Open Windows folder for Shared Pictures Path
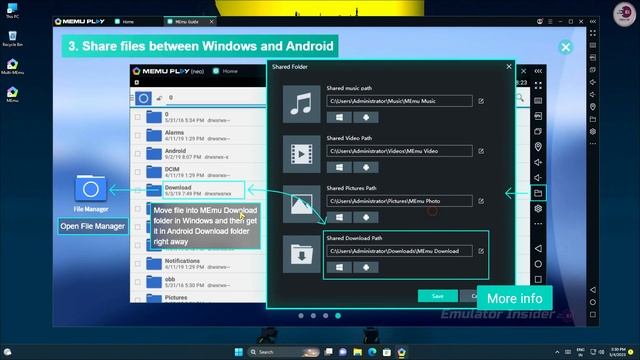Image resolution: width=640 pixels, height=360 pixels. pyautogui.click(x=339, y=218)
